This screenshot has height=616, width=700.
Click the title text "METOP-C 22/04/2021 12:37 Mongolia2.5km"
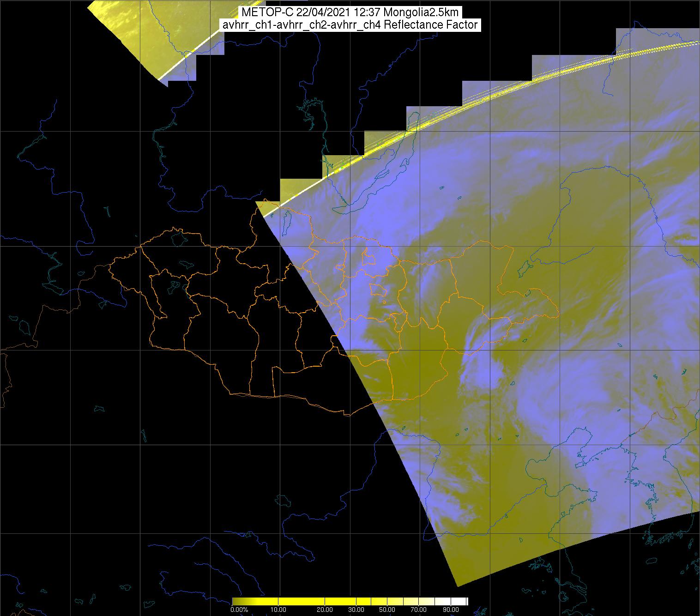coord(350,12)
